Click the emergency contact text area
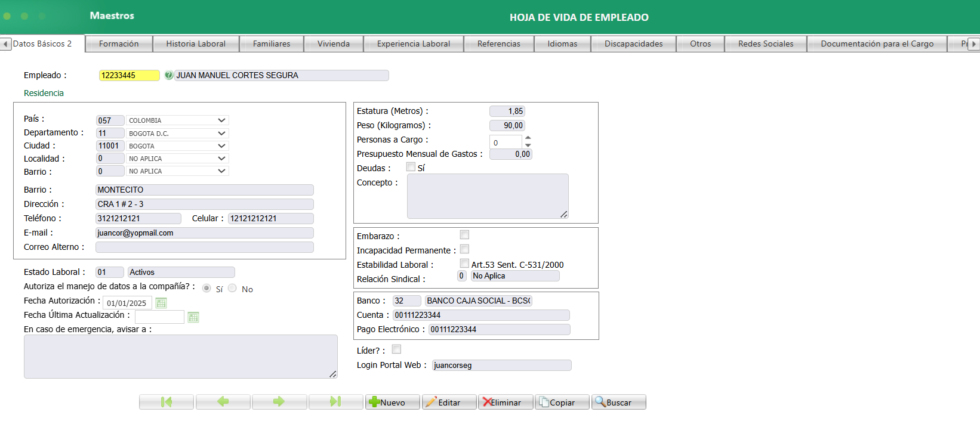The height and width of the screenshot is (421, 980). [x=181, y=357]
